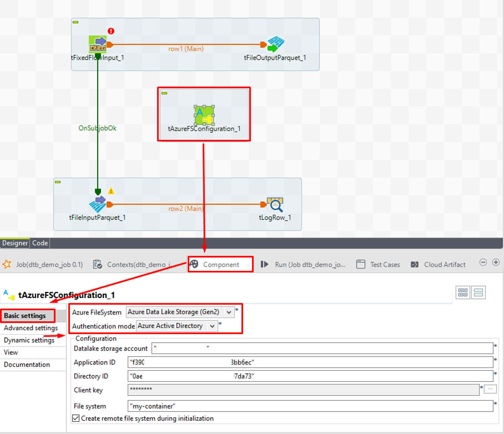
Task: Open the Authentication mode dropdown
Action: tap(212, 326)
